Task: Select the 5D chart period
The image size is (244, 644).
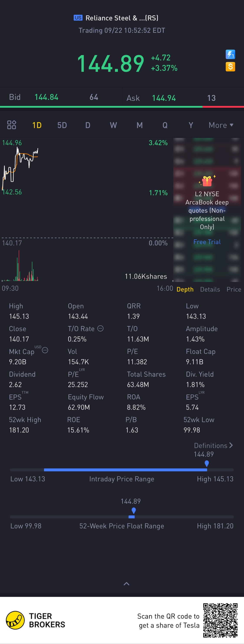Action: [x=62, y=125]
